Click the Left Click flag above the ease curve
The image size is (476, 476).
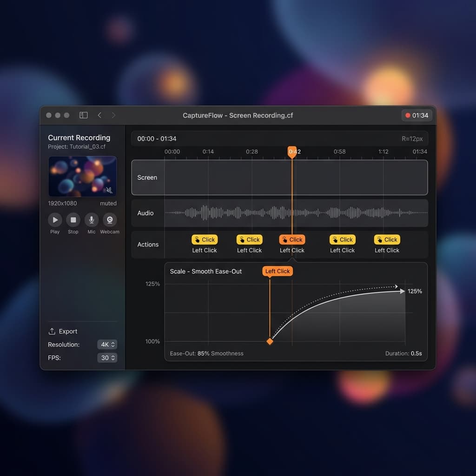tap(277, 271)
